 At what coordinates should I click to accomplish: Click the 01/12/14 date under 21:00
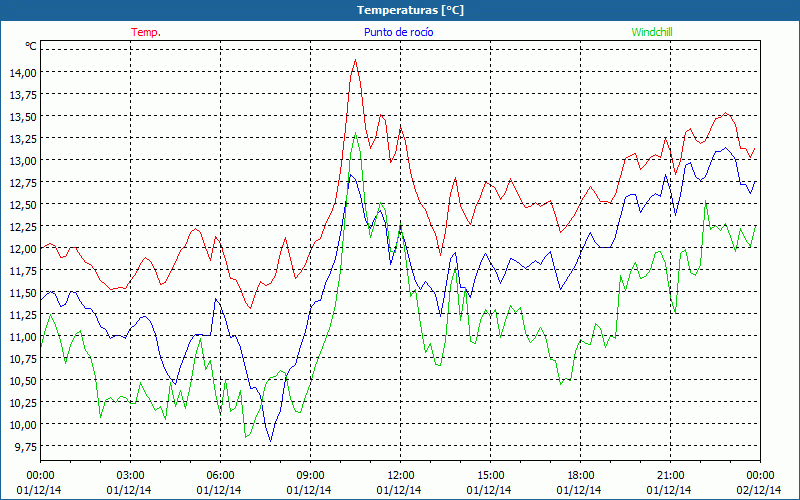(669, 490)
